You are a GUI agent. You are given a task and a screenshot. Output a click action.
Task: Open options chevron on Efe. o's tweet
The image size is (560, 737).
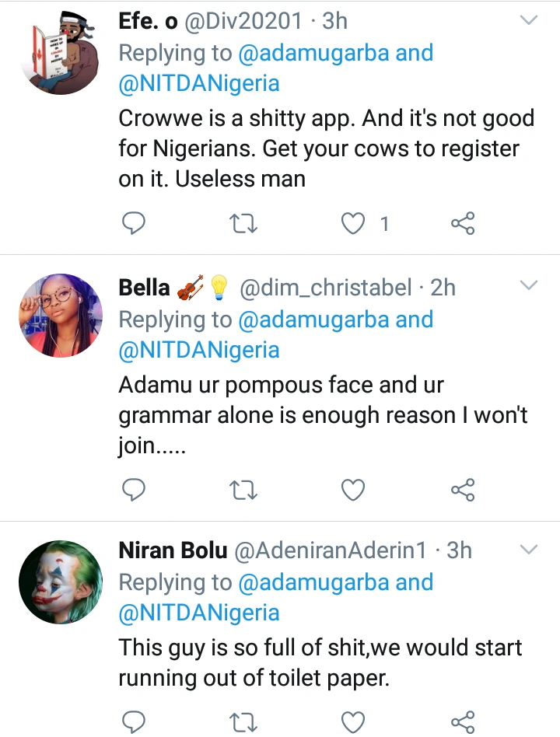[529, 21]
